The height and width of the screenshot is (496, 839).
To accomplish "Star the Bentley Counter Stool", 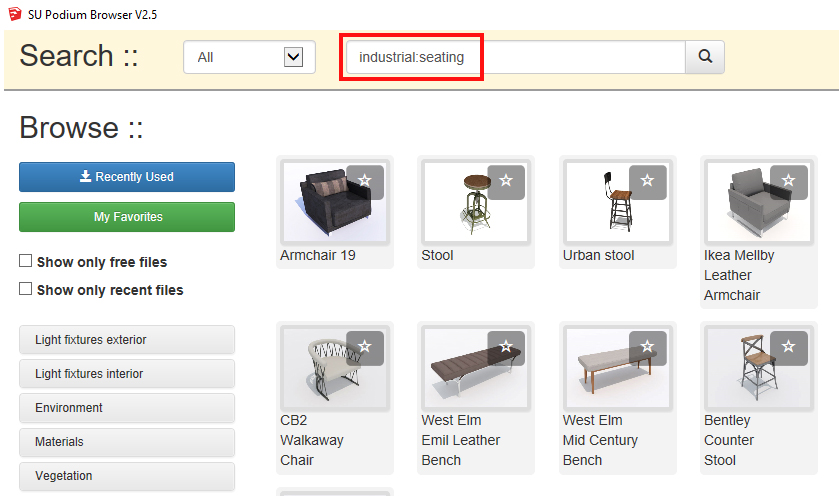I will coord(789,348).
